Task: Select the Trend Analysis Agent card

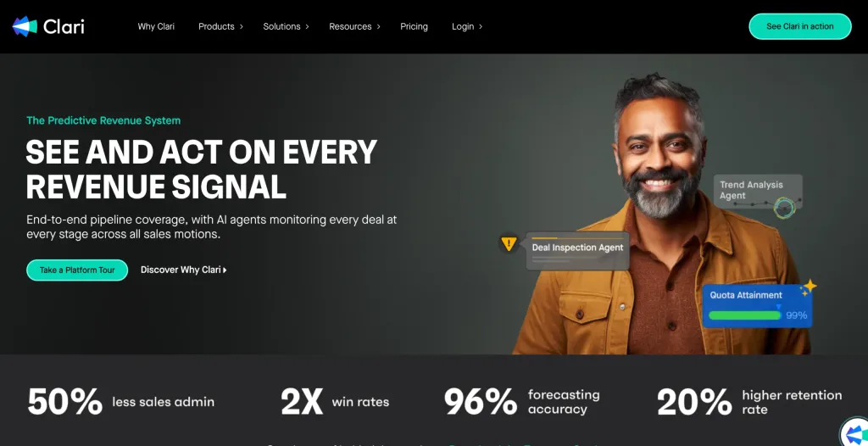Action: click(x=757, y=191)
